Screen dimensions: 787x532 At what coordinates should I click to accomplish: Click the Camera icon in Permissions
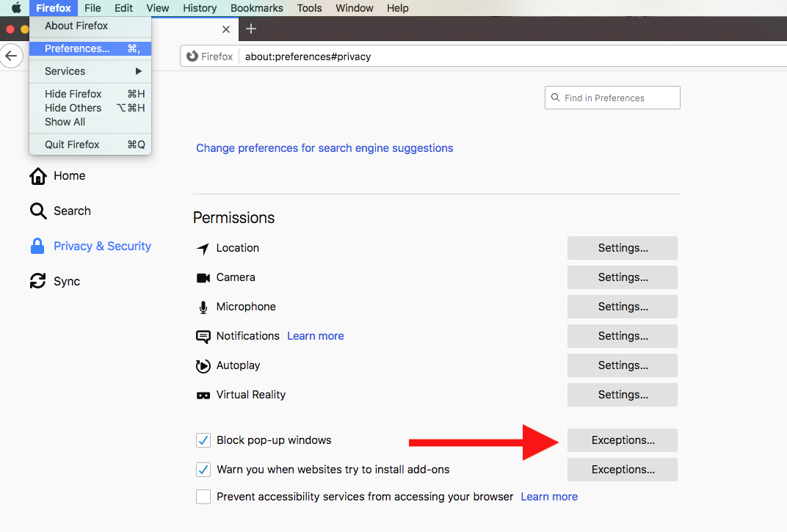coord(203,277)
